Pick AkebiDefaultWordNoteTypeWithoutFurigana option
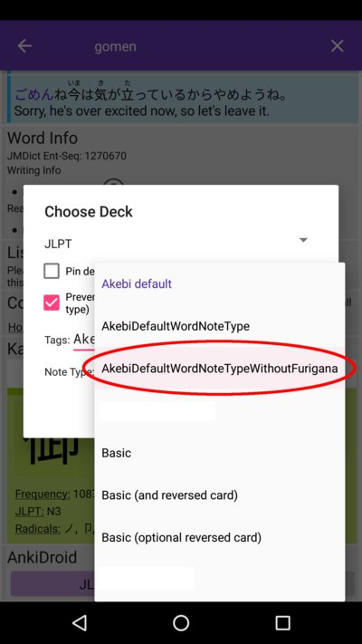 pos(220,369)
